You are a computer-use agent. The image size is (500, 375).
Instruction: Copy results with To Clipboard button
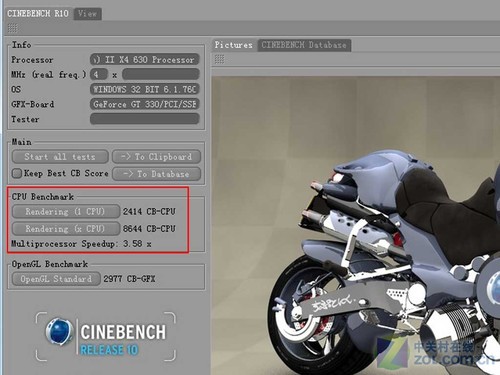(156, 157)
